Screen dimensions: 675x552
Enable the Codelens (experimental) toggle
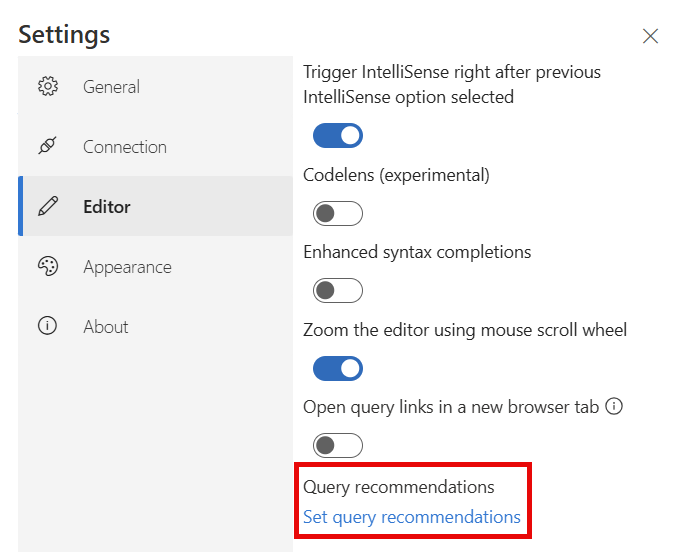click(x=338, y=213)
